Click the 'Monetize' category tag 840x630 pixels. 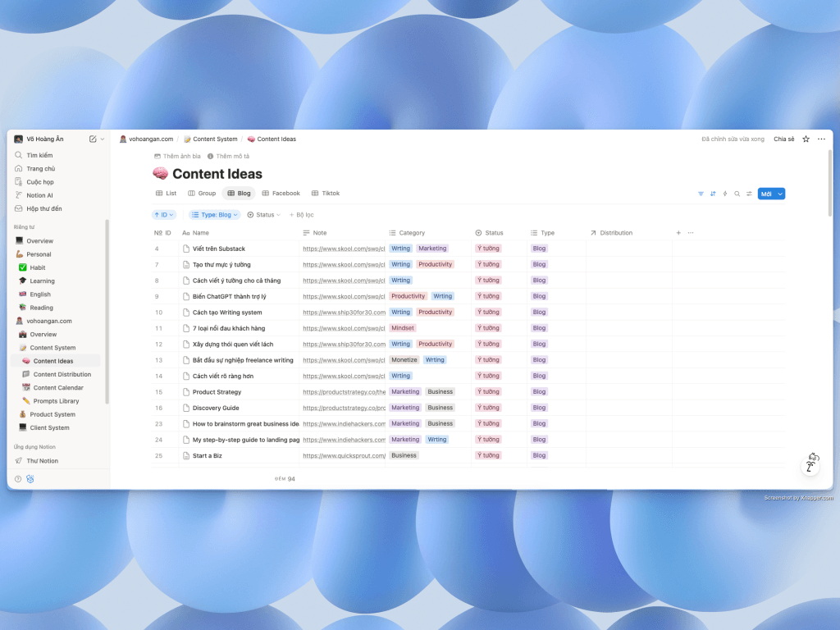(x=404, y=360)
